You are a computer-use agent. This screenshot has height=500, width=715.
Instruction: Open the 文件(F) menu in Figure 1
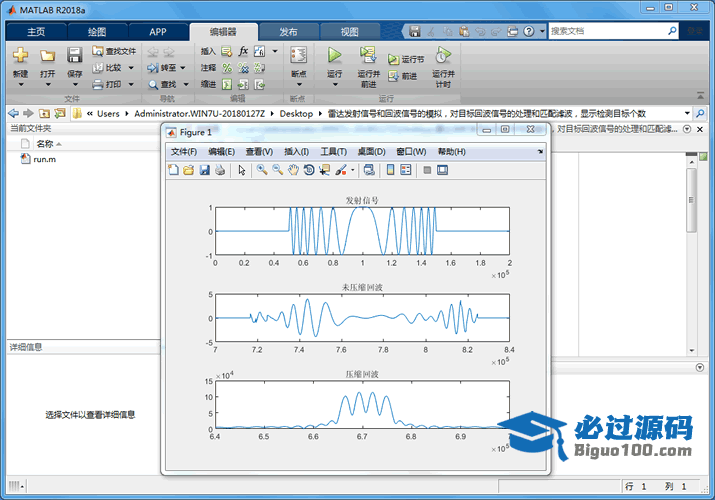pos(184,152)
